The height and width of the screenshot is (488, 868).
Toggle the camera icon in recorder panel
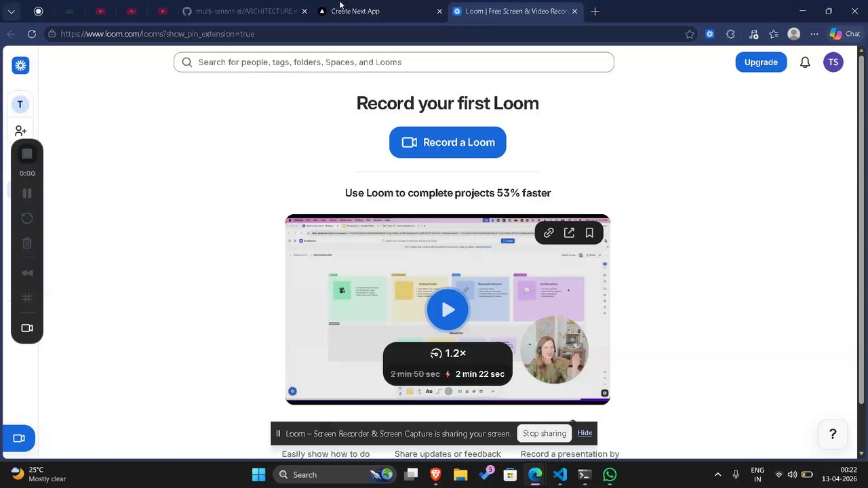[27, 328]
